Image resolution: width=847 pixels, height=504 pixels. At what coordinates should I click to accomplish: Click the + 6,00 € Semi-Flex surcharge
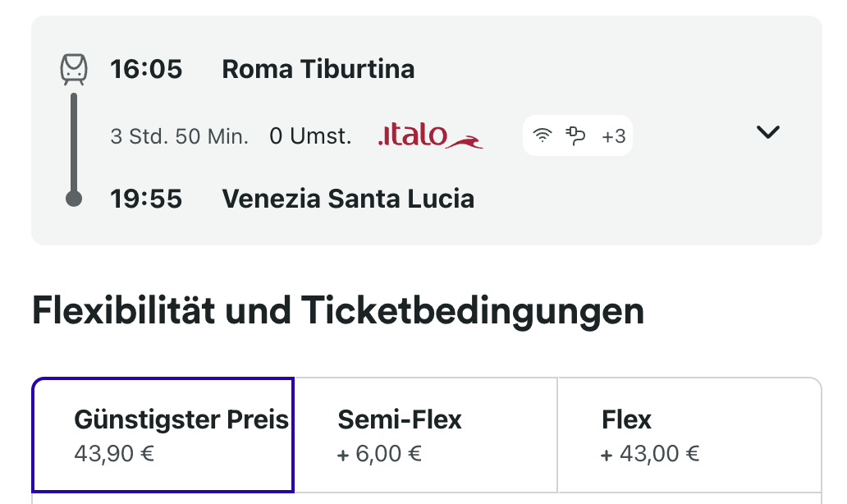point(379,453)
